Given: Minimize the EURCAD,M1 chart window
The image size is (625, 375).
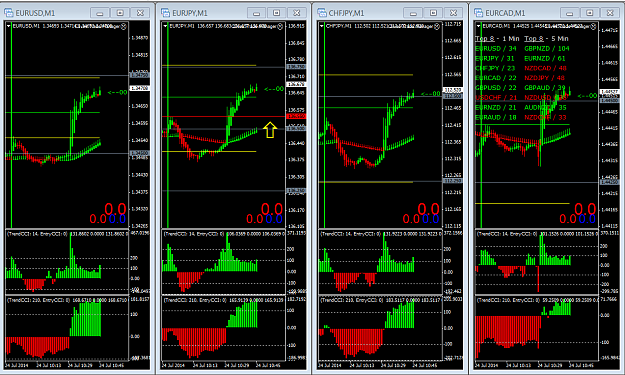Looking at the screenshot, I should tap(570, 13).
